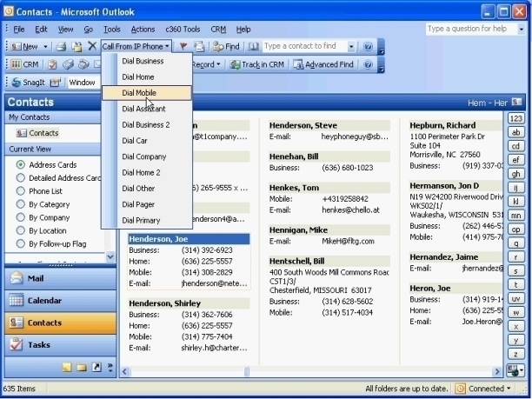532x399 pixels.
Task: Click the Print icon in the toolbar
Action: pyautogui.click(x=61, y=46)
